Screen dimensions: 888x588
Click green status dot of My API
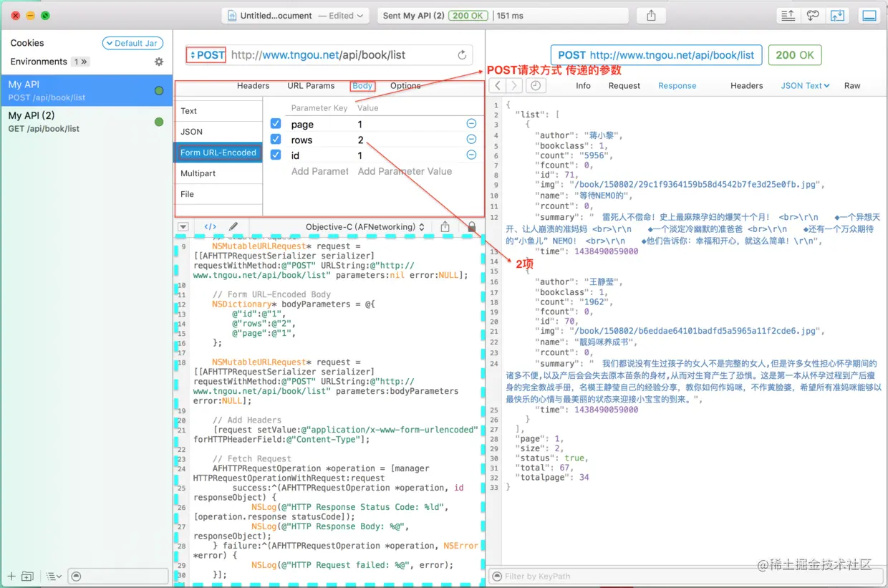click(159, 90)
